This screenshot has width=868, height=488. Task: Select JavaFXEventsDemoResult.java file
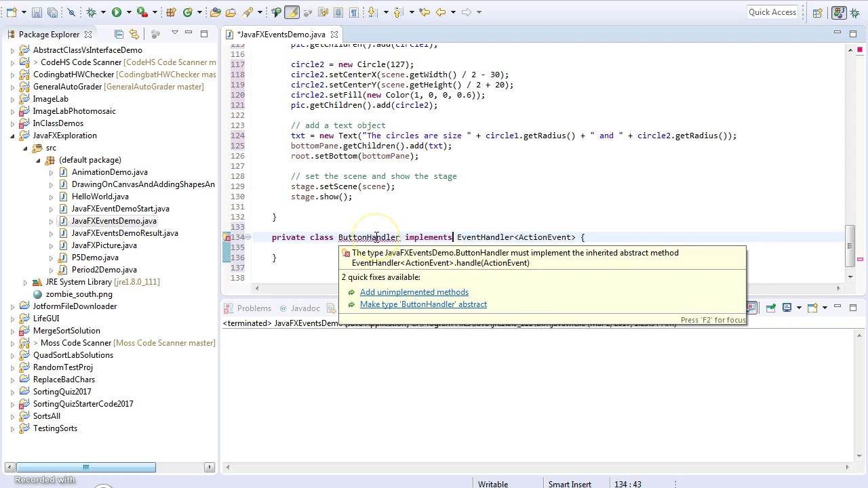click(x=125, y=233)
